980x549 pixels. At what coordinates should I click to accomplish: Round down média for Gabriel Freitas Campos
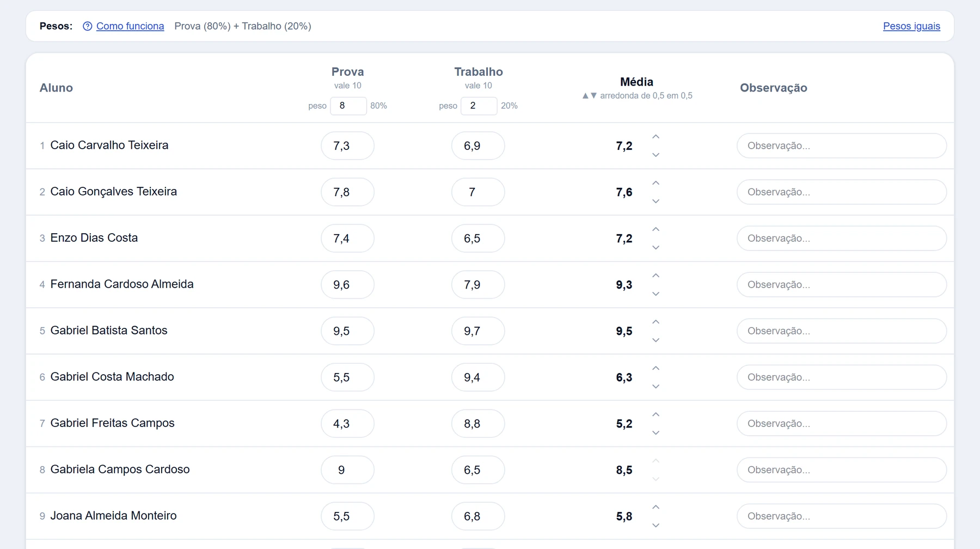coord(656,432)
